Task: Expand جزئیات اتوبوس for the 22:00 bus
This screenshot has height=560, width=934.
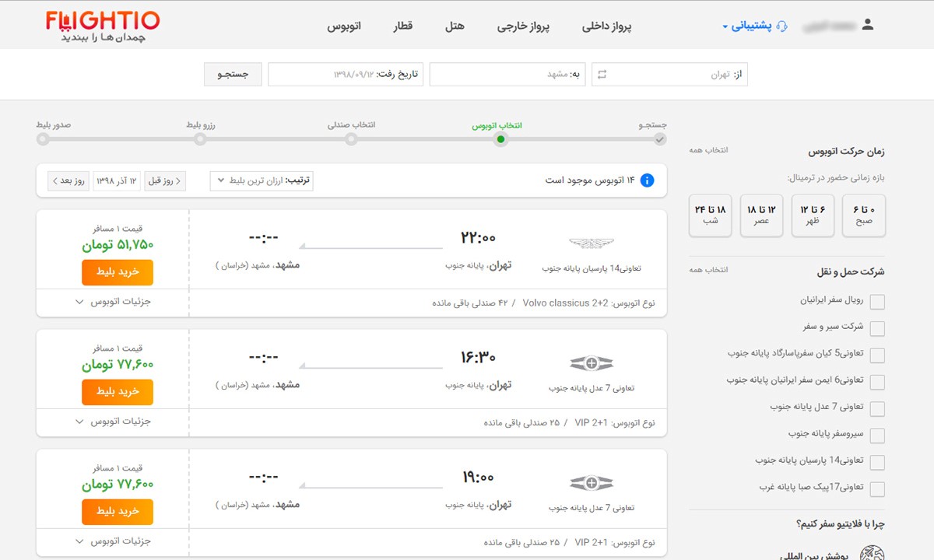Action: coord(113,302)
